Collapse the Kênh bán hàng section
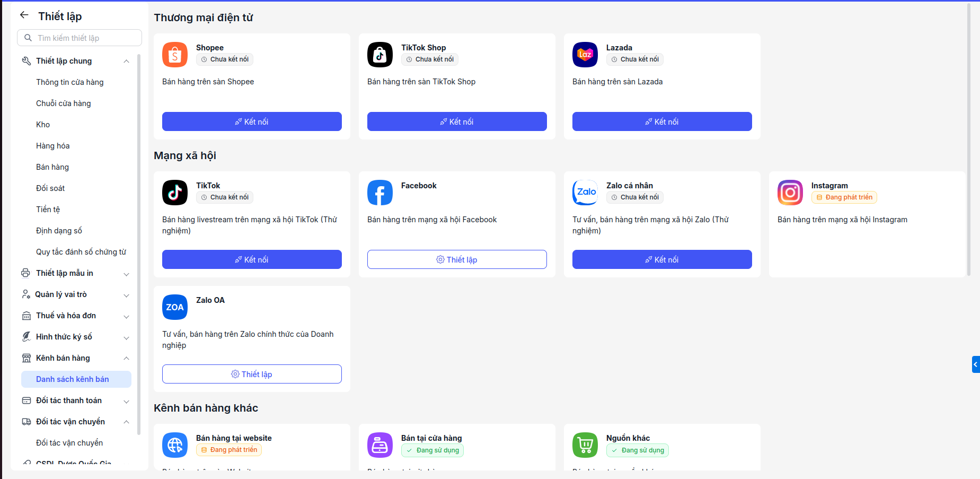The width and height of the screenshot is (980, 479). pyautogui.click(x=126, y=358)
